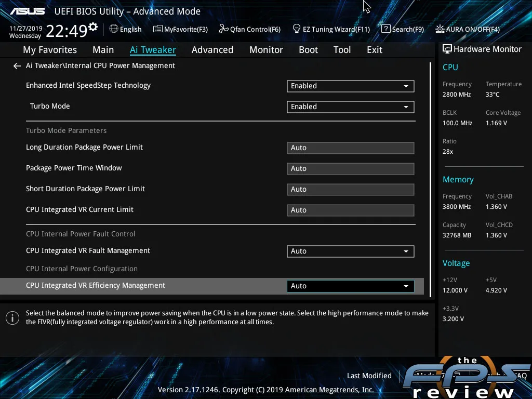Click +3.3V value 3.200 V
The image size is (532, 399).
tap(453, 319)
